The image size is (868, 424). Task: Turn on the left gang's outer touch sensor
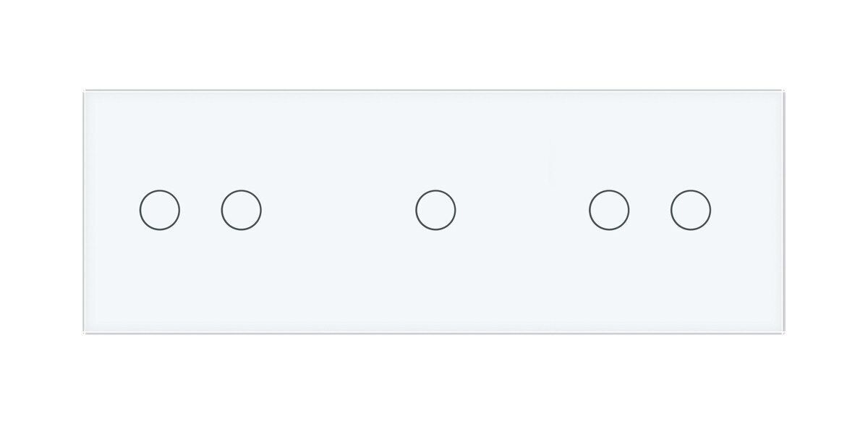click(x=159, y=211)
